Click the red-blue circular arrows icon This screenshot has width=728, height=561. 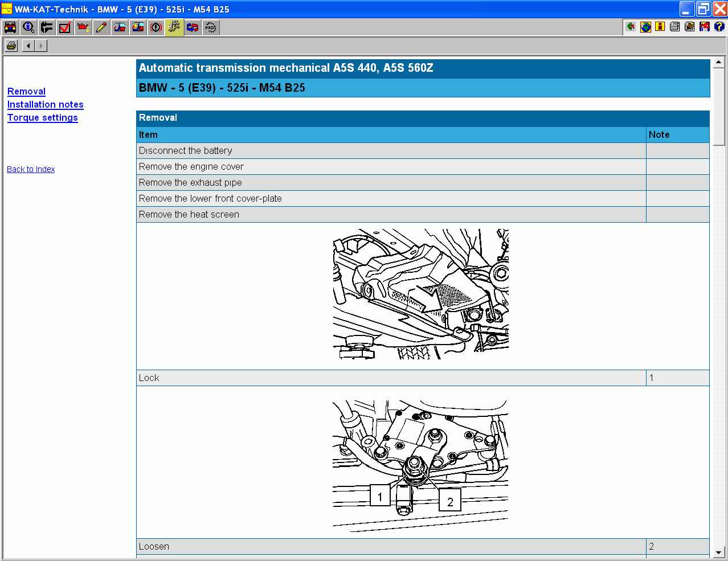pyautogui.click(x=193, y=27)
